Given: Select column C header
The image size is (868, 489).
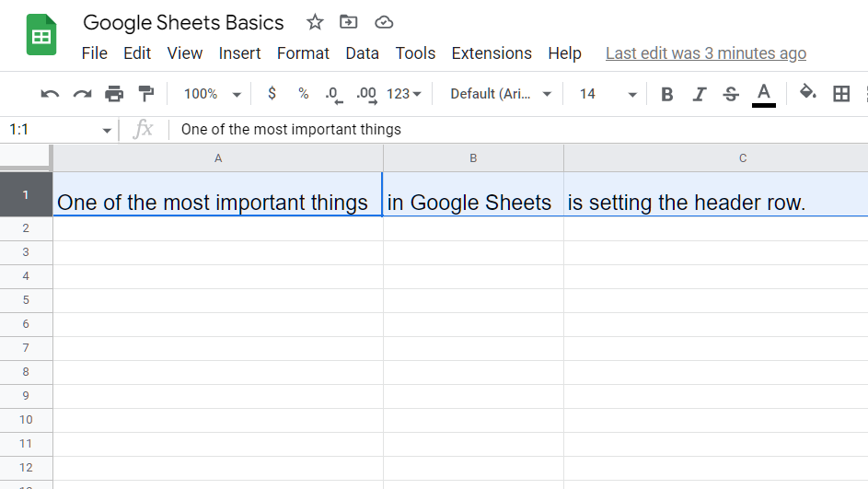Looking at the screenshot, I should coord(716,157).
